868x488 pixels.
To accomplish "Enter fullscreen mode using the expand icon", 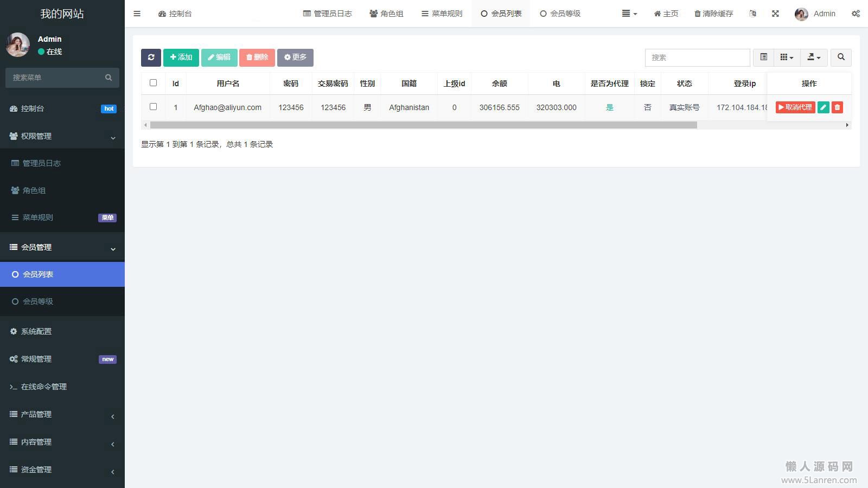I will coord(775,14).
